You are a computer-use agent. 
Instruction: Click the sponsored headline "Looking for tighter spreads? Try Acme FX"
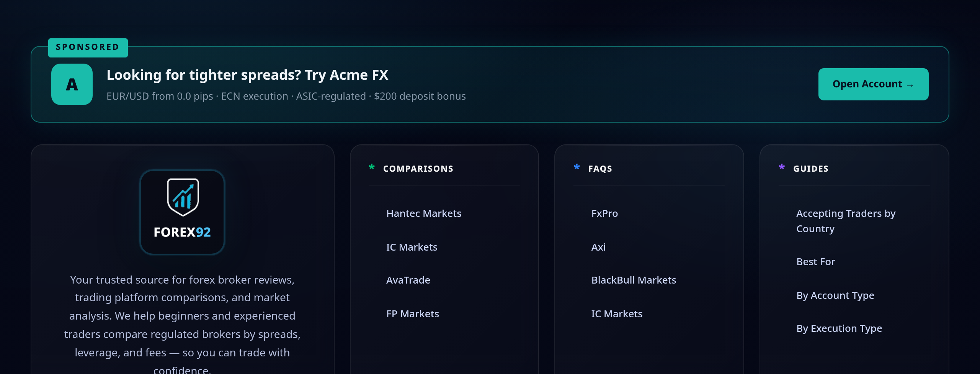[247, 75]
